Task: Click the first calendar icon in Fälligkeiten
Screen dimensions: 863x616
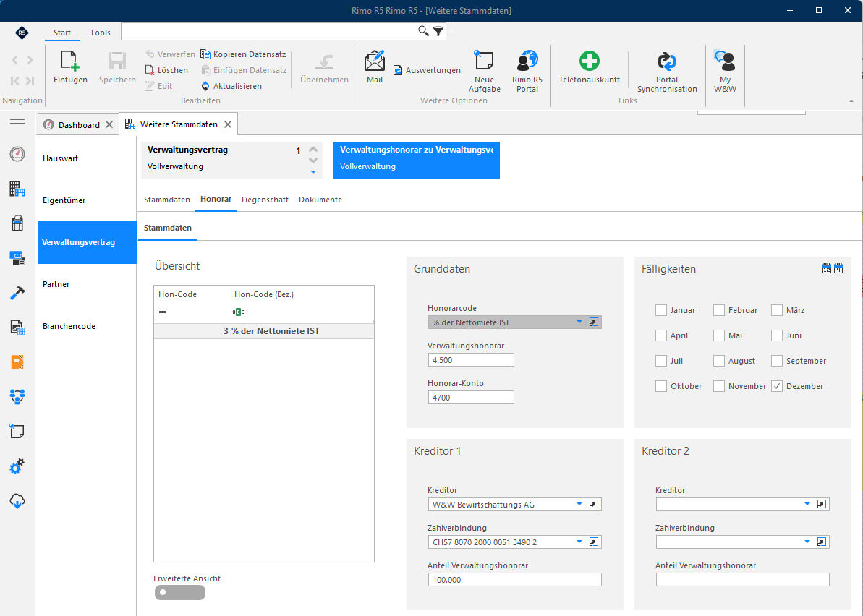Action: [827, 268]
